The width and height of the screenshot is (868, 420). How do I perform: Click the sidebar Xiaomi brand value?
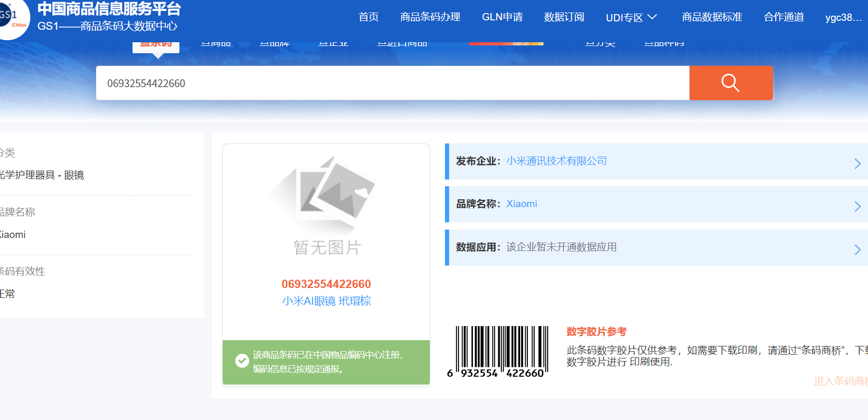13,235
